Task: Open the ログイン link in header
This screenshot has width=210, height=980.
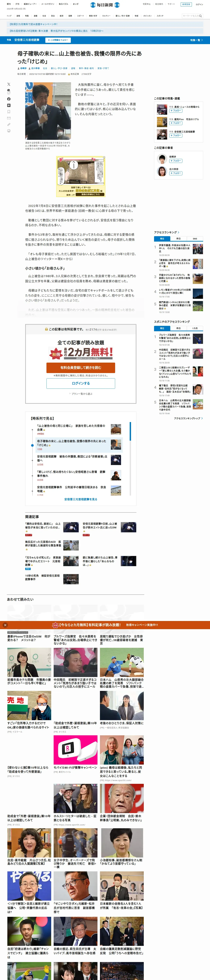Action: click(199, 5)
